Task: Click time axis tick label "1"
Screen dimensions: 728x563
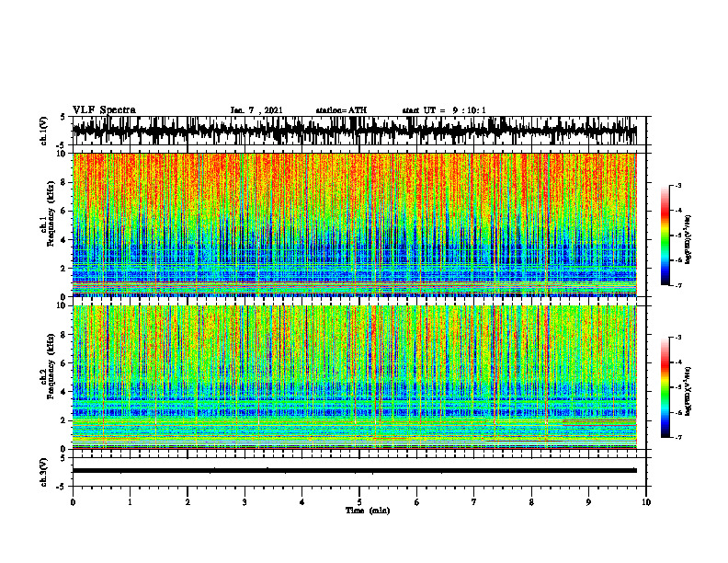Action: pos(130,502)
